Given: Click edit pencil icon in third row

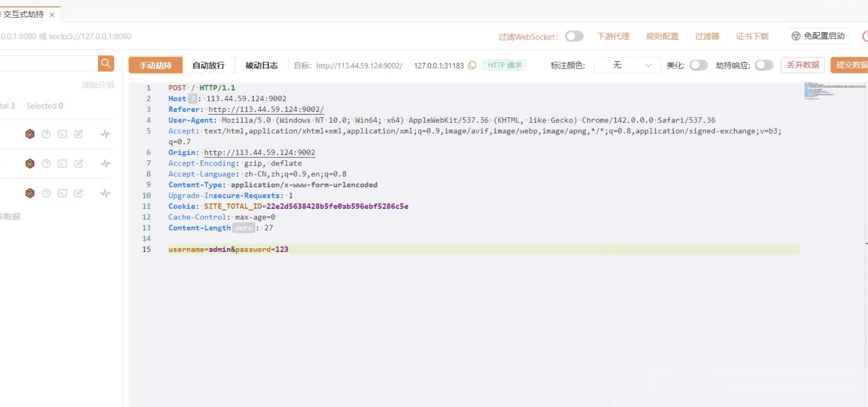Looking at the screenshot, I should coord(78,193).
